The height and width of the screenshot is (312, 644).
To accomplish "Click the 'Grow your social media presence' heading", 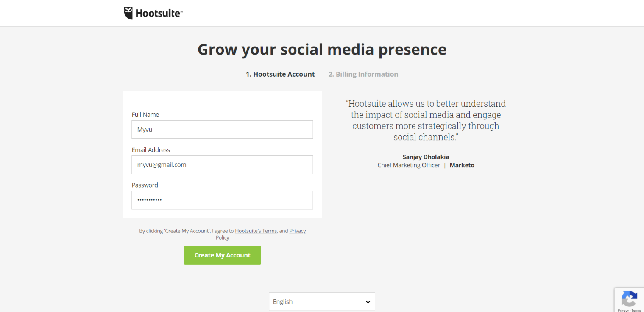I will [322, 50].
